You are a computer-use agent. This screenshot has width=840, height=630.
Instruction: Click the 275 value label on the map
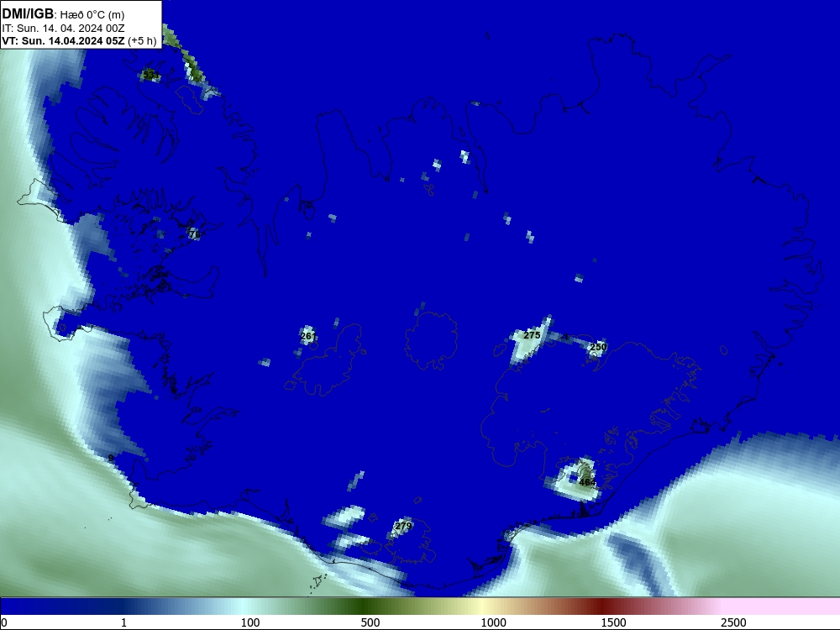(x=532, y=335)
